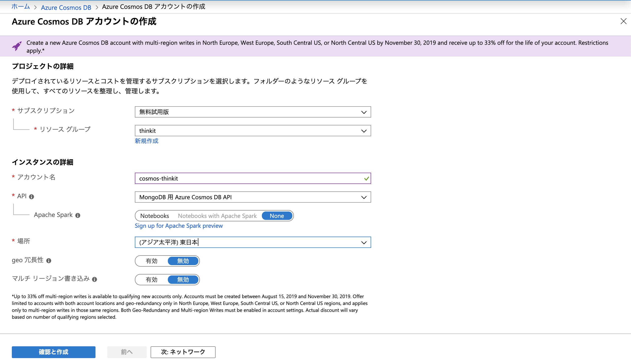Click the Apache Spark label

coord(53,215)
